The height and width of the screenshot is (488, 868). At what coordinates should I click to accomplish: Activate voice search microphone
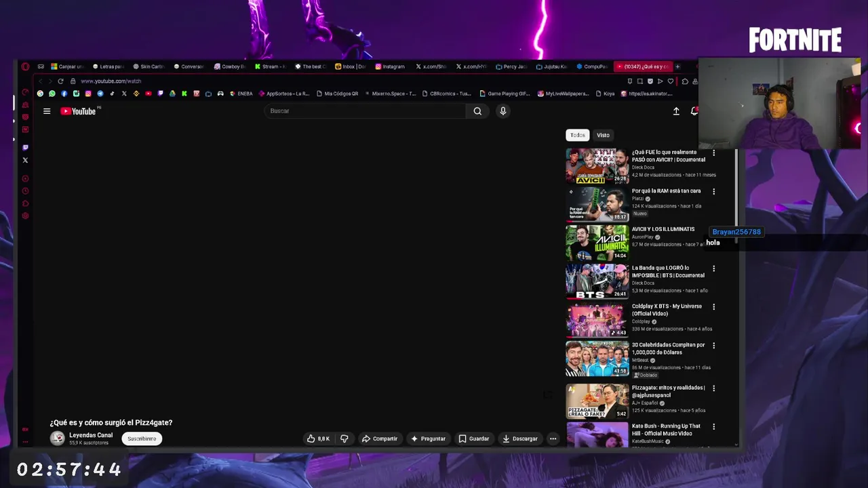click(x=502, y=111)
